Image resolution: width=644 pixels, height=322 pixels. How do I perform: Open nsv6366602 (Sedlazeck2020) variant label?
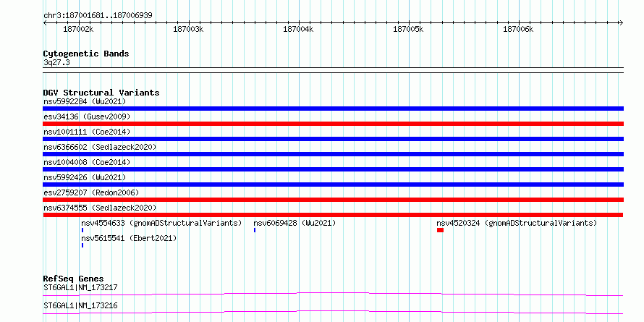(100, 147)
